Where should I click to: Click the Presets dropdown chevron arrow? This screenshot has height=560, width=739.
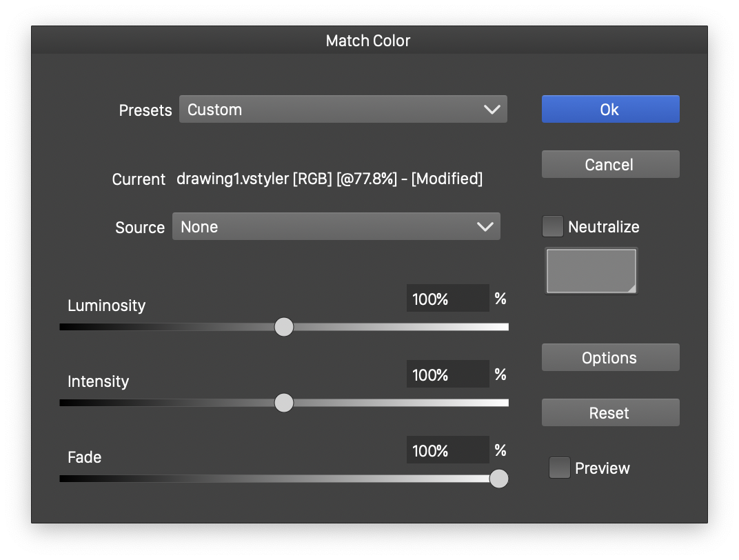tap(492, 109)
